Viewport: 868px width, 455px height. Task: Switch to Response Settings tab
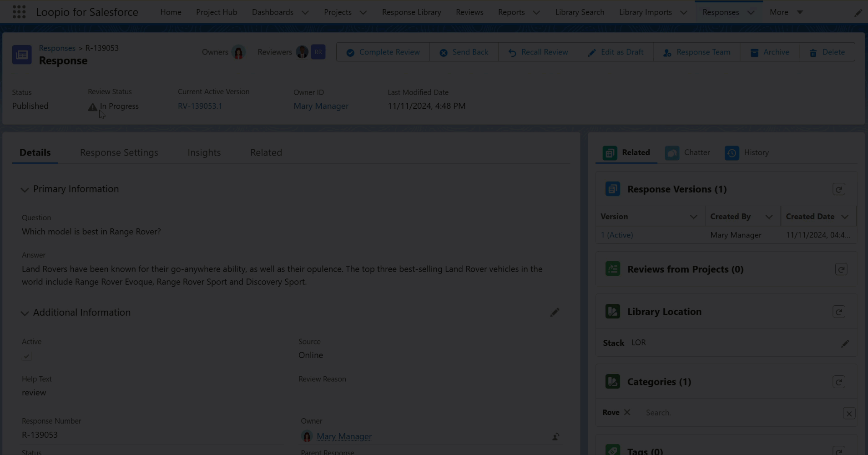pos(119,152)
